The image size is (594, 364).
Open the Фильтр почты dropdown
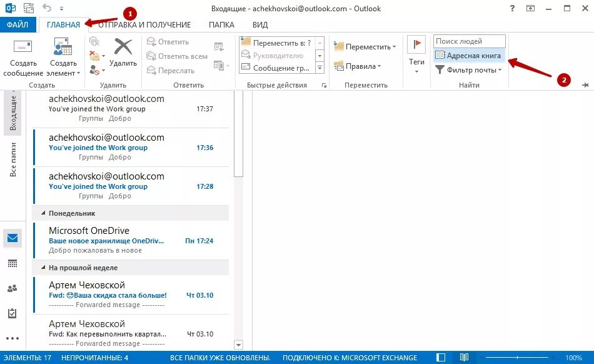468,69
